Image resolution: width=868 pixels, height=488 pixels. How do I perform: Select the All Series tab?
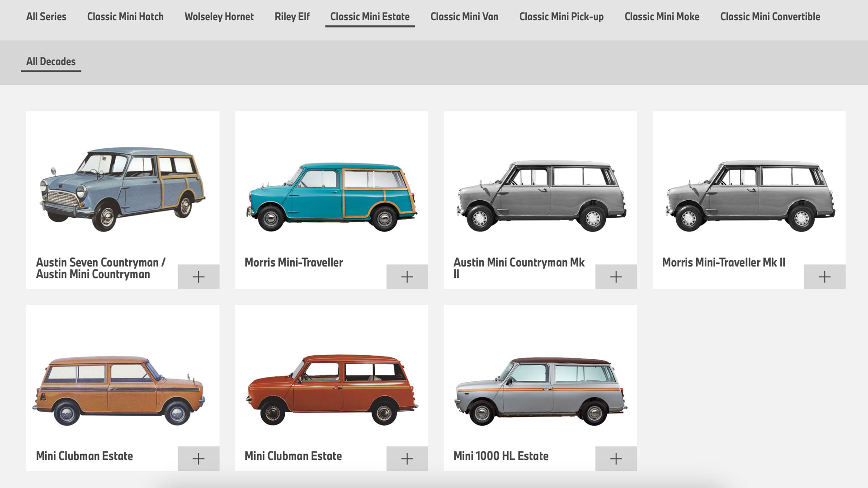[x=46, y=17]
